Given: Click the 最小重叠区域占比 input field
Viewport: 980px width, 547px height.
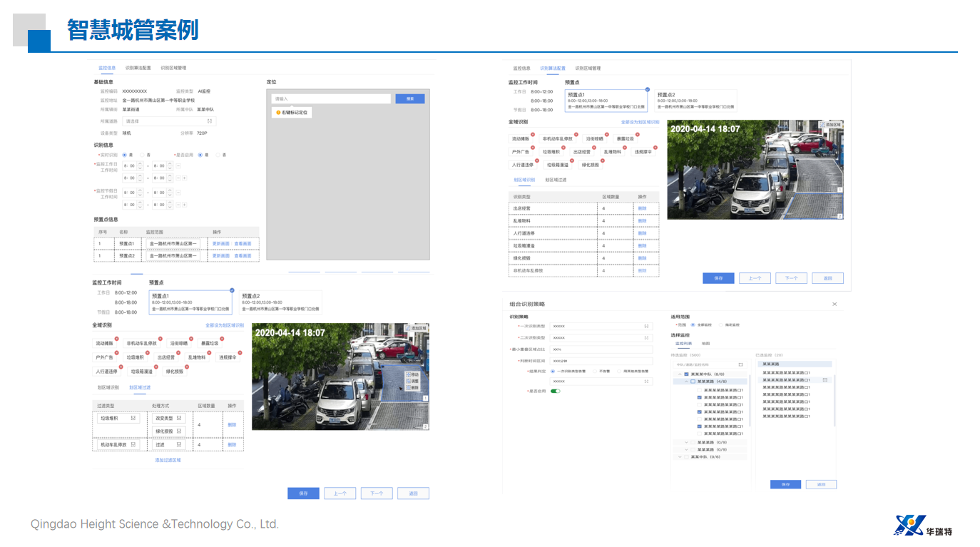Looking at the screenshot, I should (601, 349).
